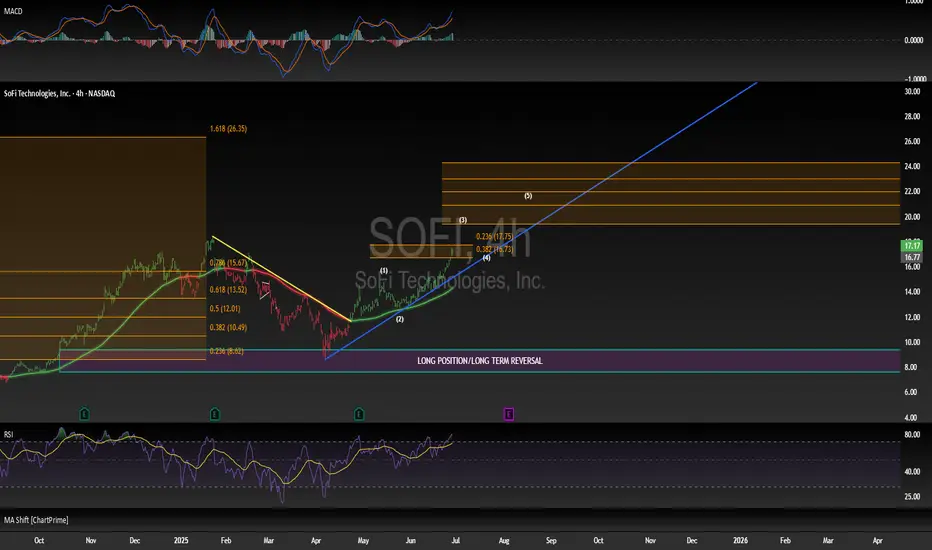The height and width of the screenshot is (550, 932).
Task: Click the 8.00 price axis label
Action: [x=911, y=367]
